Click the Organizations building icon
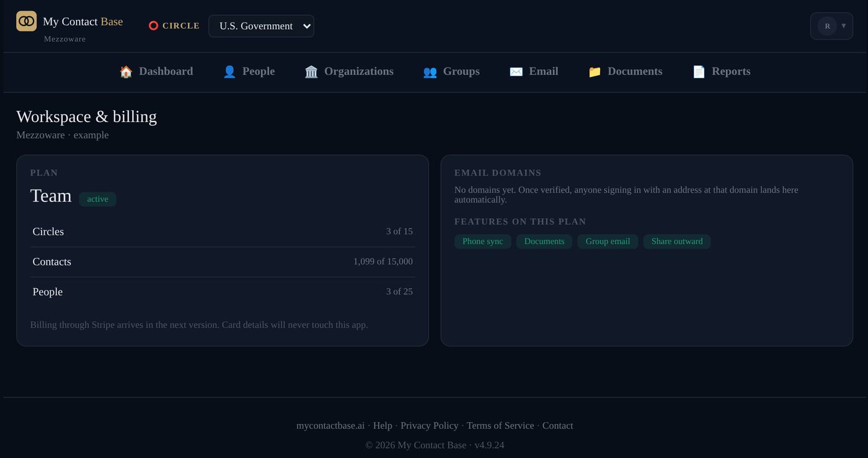Viewport: 868px width, 458px height. pyautogui.click(x=311, y=72)
